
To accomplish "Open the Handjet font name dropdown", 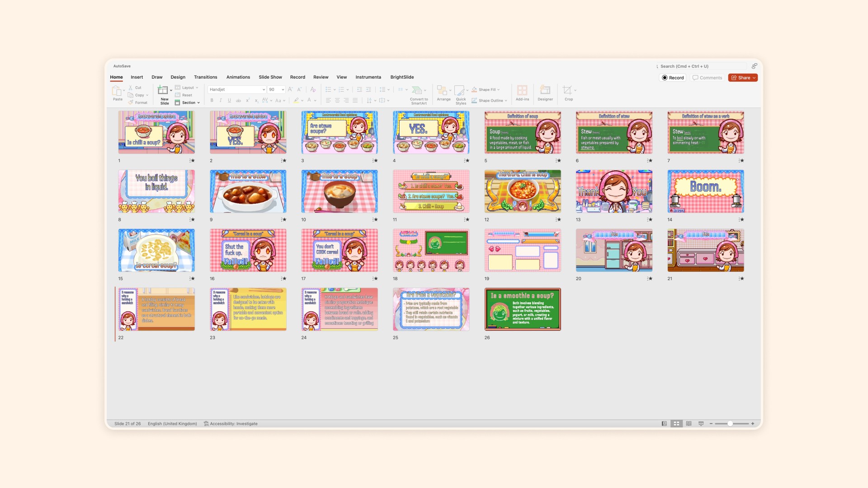I will [x=264, y=89].
